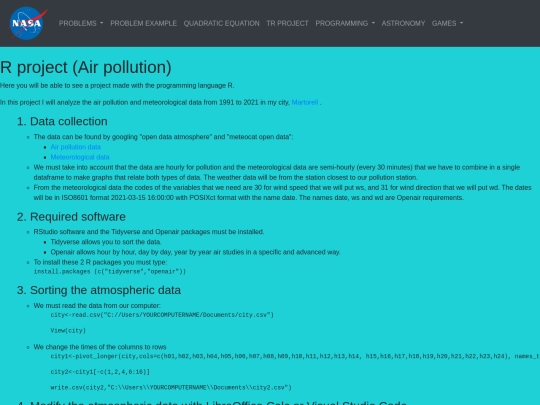The width and height of the screenshot is (540, 405).
Task: Open the Air pollution data link
Action: [x=76, y=147]
